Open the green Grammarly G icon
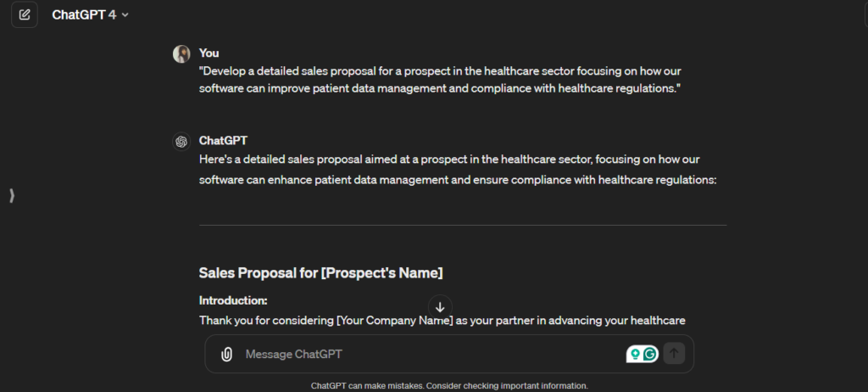Viewport: 868px width, 392px height. tap(650, 354)
